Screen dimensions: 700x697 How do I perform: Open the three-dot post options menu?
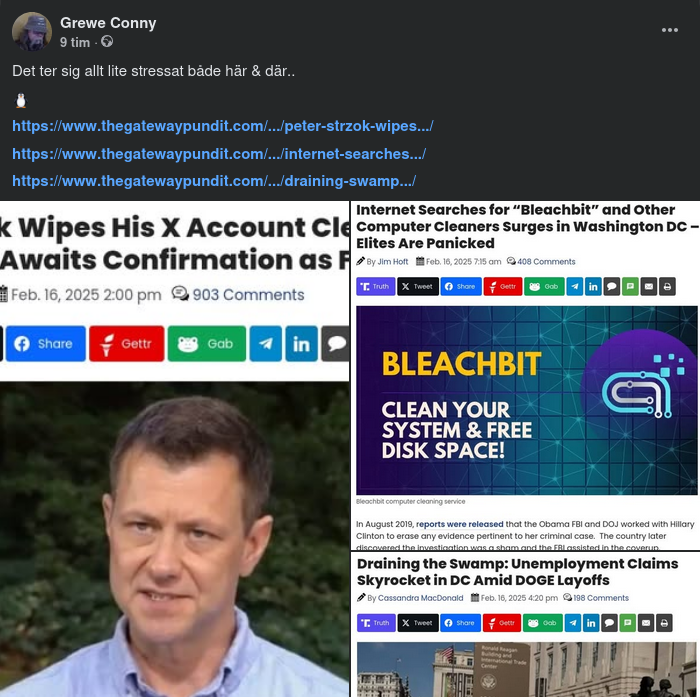[x=670, y=30]
